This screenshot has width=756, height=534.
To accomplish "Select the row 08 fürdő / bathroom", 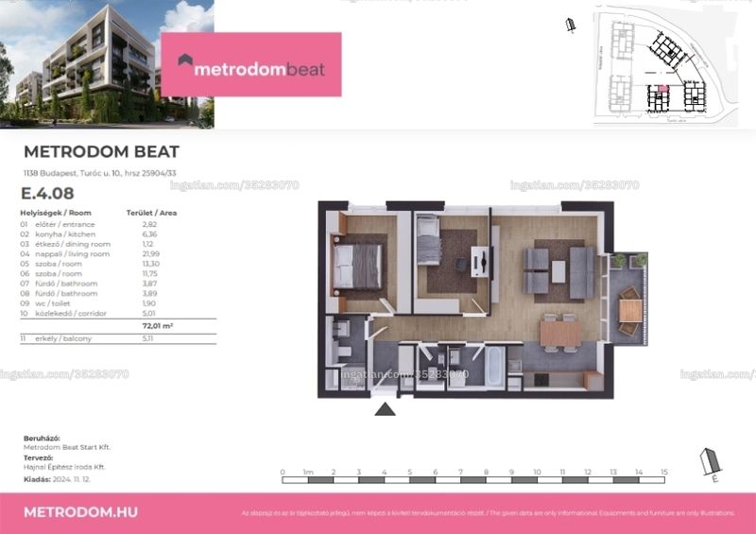I will 118,294.
